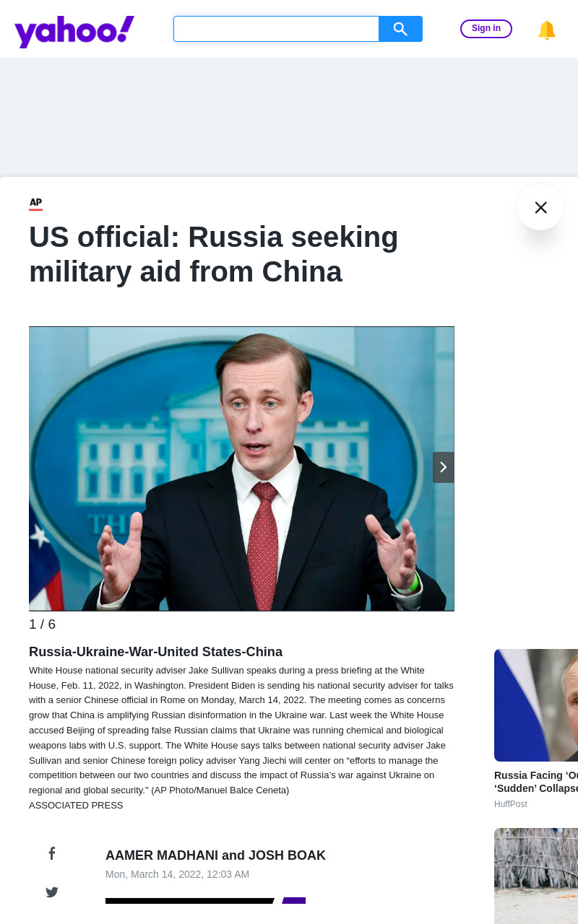Viewport: 578px width, 924px height.
Task: Open the Jake Sullivan slideshow photo
Action: [241, 468]
